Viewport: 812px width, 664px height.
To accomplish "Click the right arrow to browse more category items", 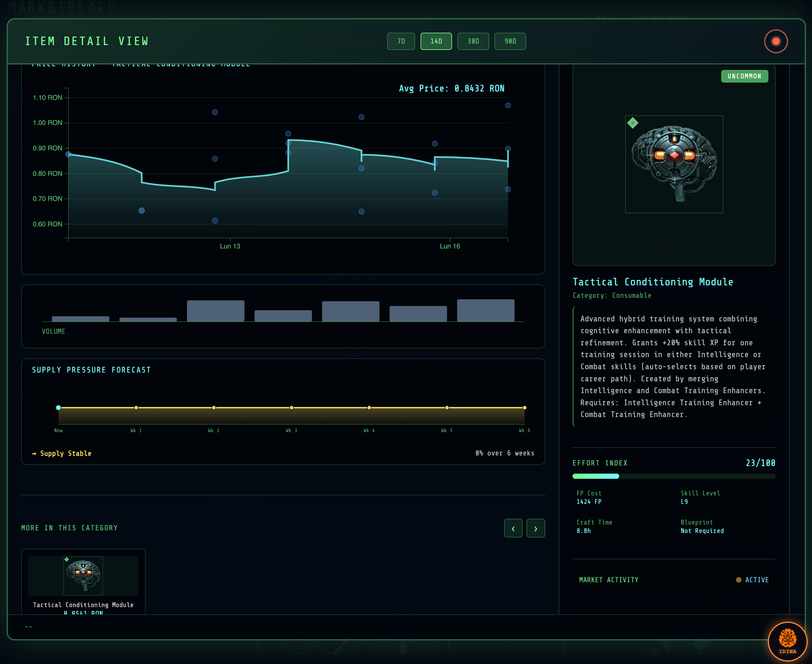I will click(x=536, y=528).
